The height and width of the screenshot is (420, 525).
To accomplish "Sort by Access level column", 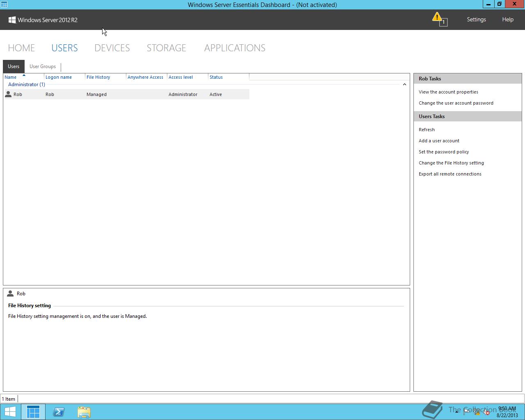I will click(187, 77).
